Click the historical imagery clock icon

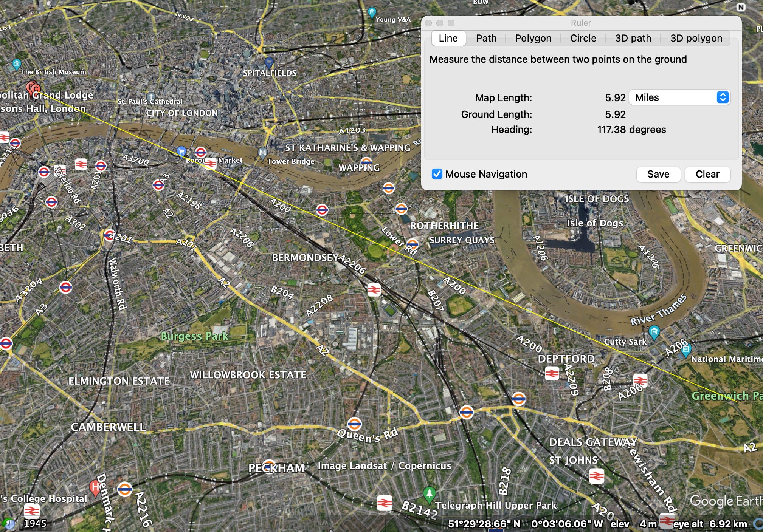(8, 524)
